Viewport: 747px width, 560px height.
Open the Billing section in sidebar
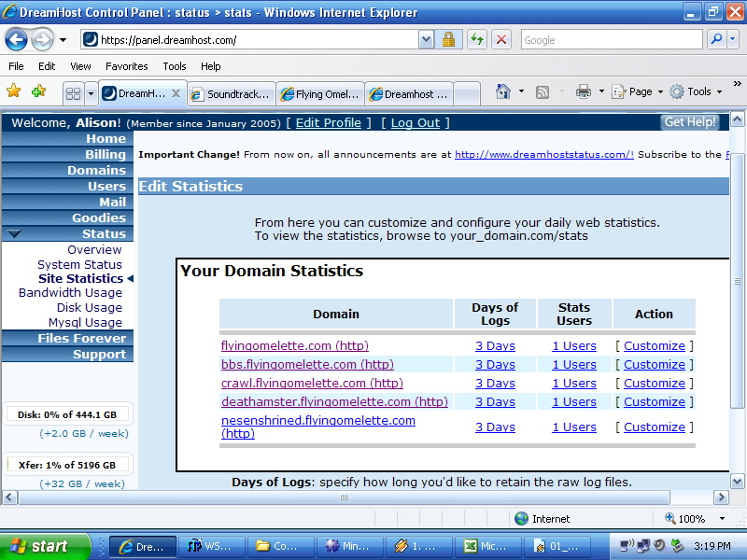(x=67, y=154)
